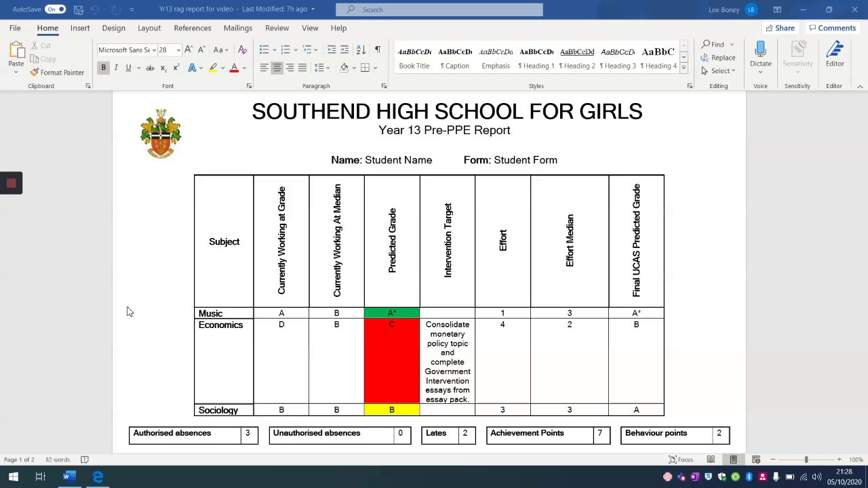Select the Economics intervention target text
The height and width of the screenshot is (488, 868).
(x=448, y=362)
